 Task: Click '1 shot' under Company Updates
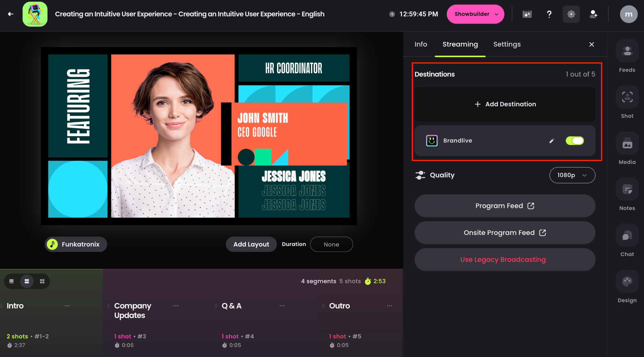click(x=123, y=336)
